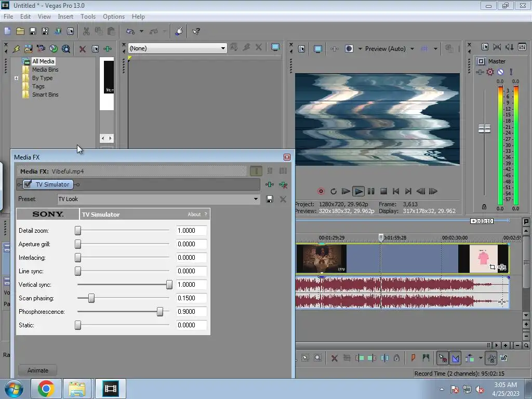Image resolution: width=532 pixels, height=399 pixels.
Task: Lock the Master fader channels
Action: click(x=484, y=207)
